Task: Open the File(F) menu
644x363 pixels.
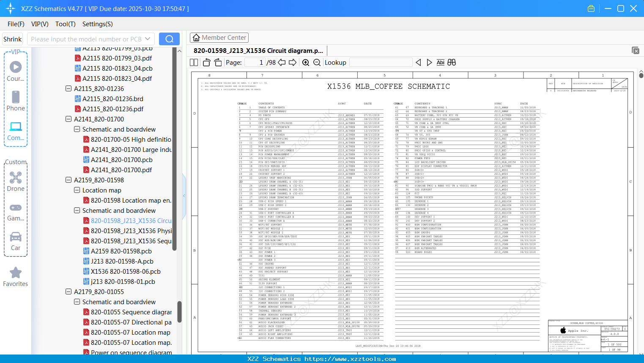Action: point(16,24)
